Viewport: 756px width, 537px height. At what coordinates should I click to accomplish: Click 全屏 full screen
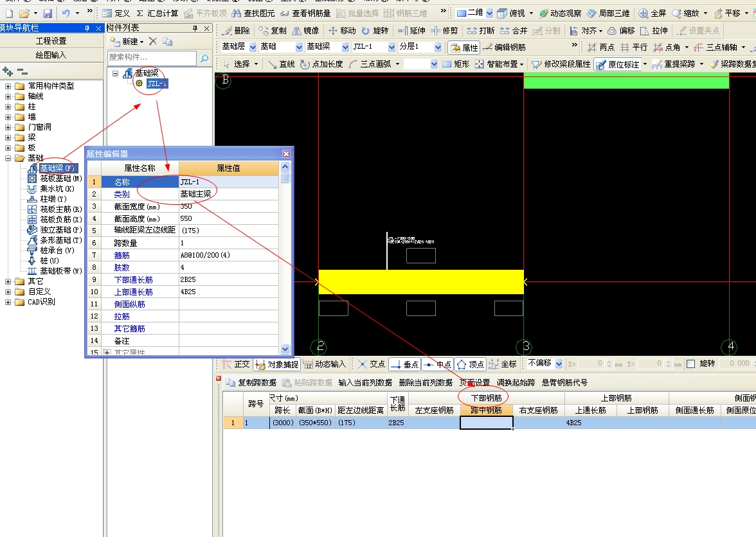(x=652, y=13)
